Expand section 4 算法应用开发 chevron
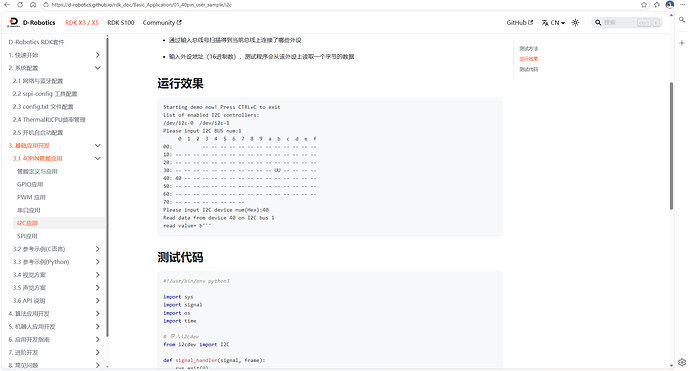 (98, 314)
